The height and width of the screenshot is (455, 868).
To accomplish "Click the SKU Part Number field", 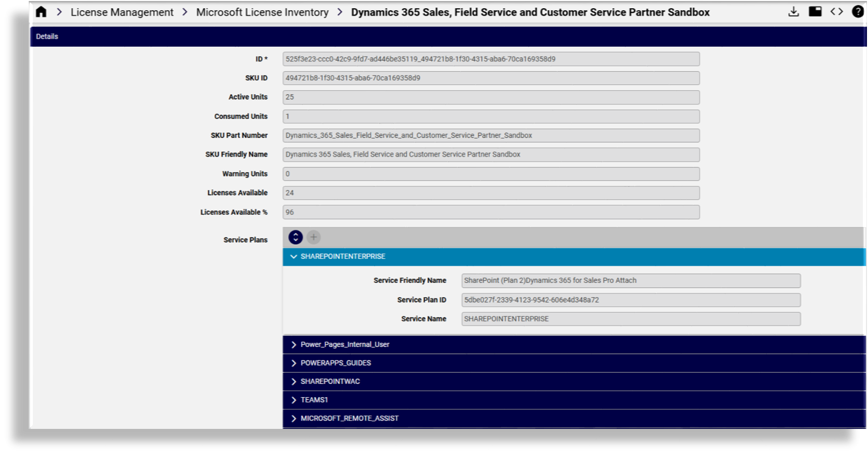I will click(x=491, y=136).
